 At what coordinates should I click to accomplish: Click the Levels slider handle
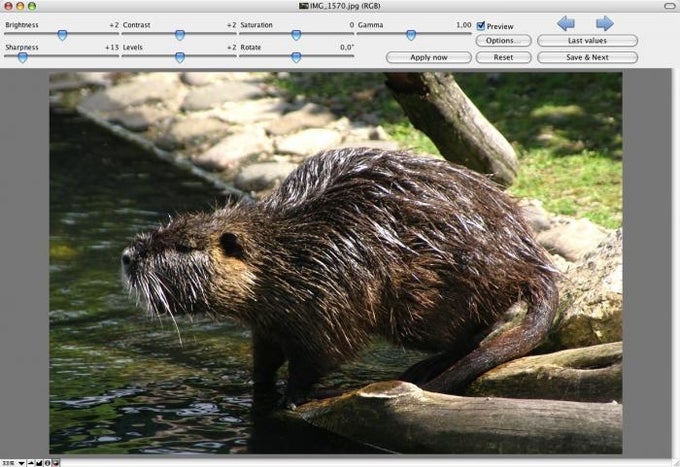[180, 57]
